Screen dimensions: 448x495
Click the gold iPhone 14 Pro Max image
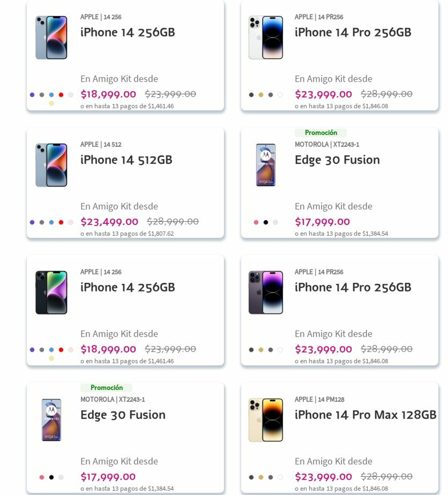pyautogui.click(x=266, y=420)
